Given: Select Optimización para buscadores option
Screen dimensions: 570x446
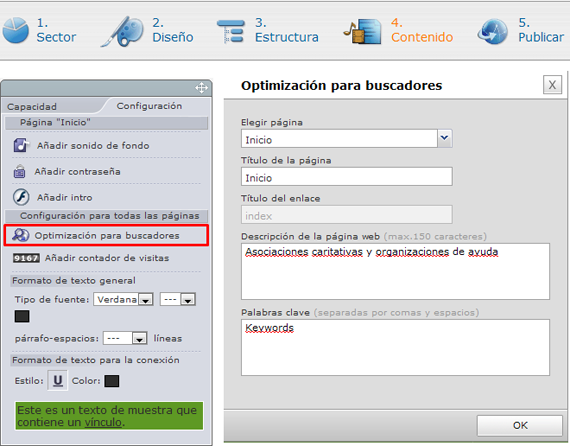Looking at the screenshot, I should [106, 236].
